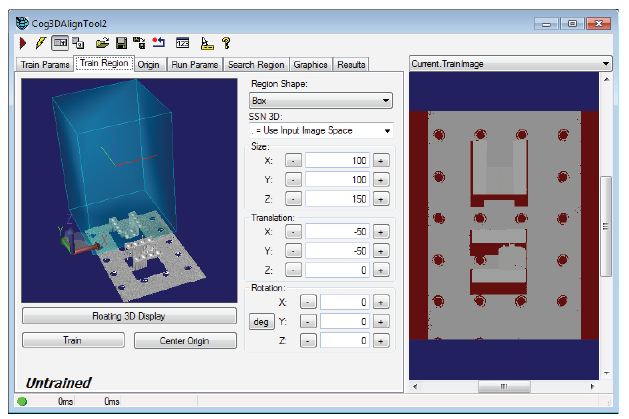The height and width of the screenshot is (419, 629).
Task: Decrease Size Y value
Action: pos(293,180)
